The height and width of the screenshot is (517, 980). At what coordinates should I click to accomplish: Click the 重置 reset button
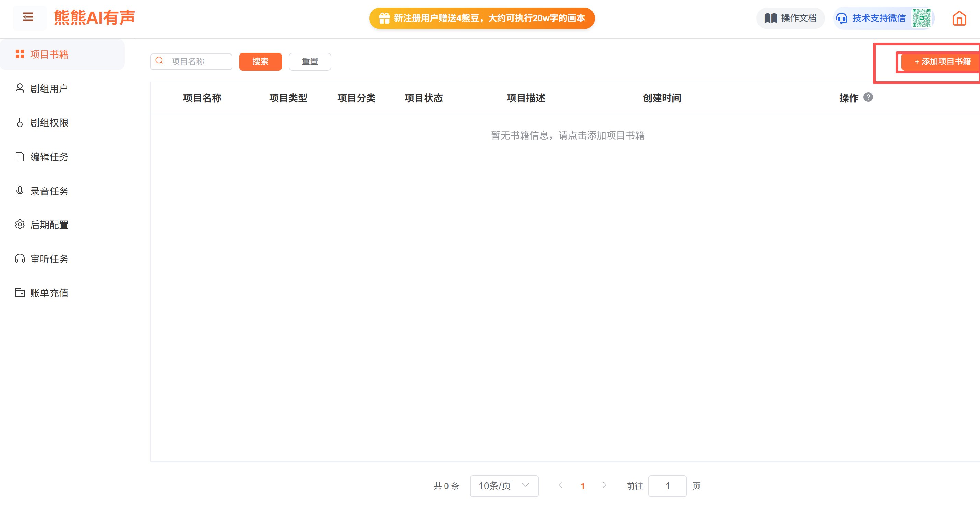[310, 62]
